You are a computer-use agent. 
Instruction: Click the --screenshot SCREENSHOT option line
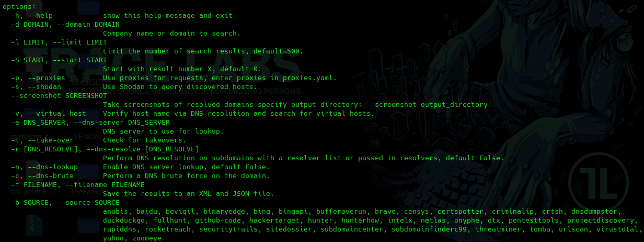tap(59, 96)
